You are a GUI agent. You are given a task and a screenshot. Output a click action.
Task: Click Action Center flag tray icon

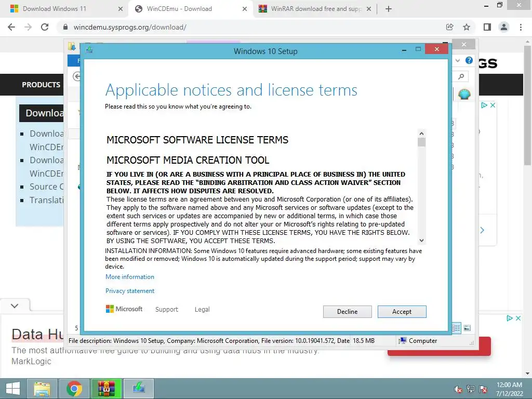tap(483, 389)
